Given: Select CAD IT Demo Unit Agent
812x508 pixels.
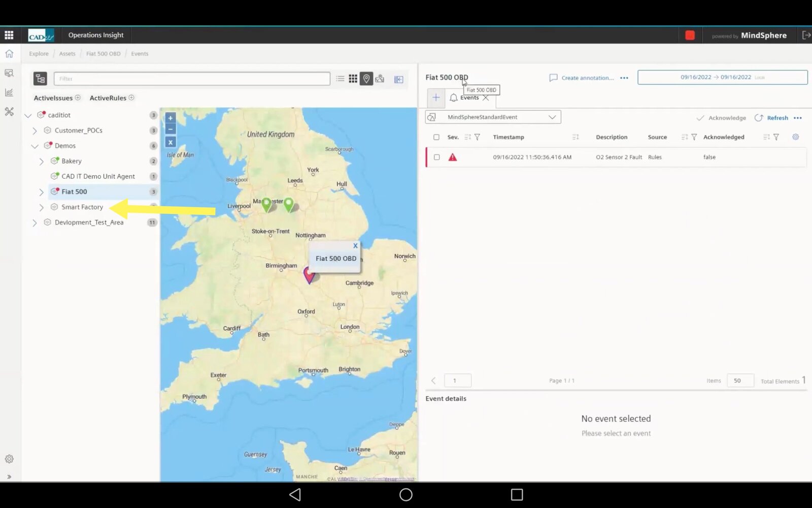Looking at the screenshot, I should point(98,176).
